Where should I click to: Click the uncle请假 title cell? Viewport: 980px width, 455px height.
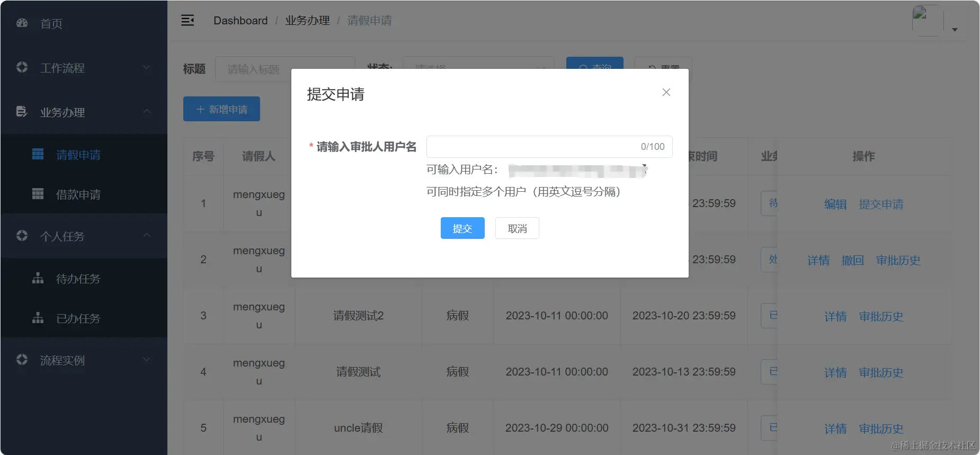pyautogui.click(x=359, y=428)
